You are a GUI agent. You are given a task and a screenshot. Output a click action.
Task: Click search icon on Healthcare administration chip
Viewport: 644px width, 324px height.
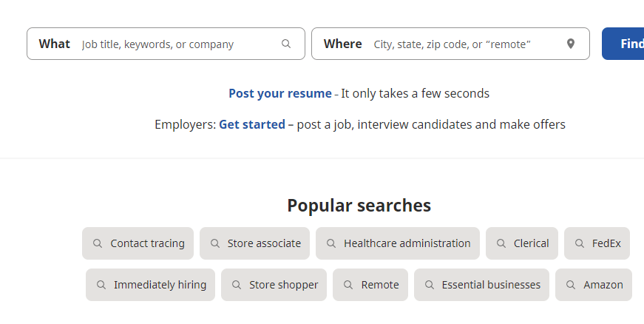coord(331,243)
